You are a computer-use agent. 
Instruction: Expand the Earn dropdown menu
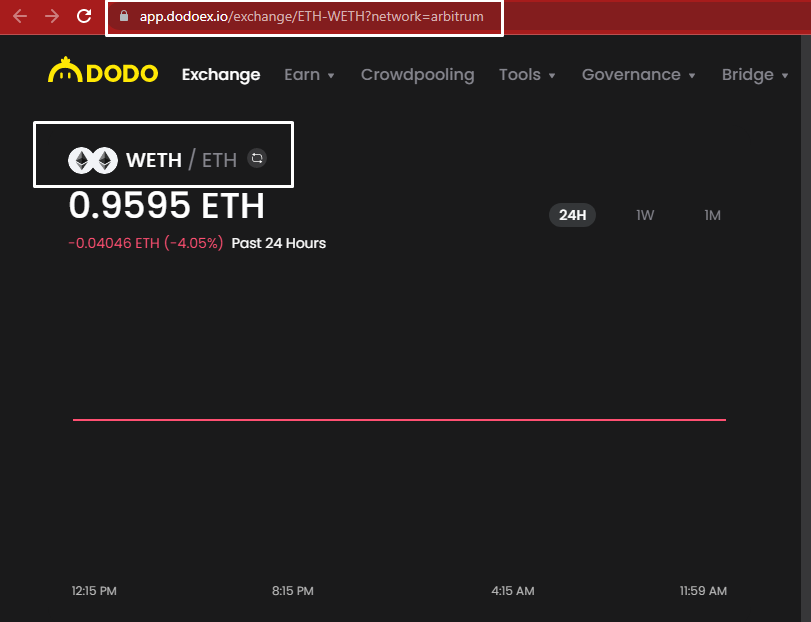pyautogui.click(x=309, y=75)
